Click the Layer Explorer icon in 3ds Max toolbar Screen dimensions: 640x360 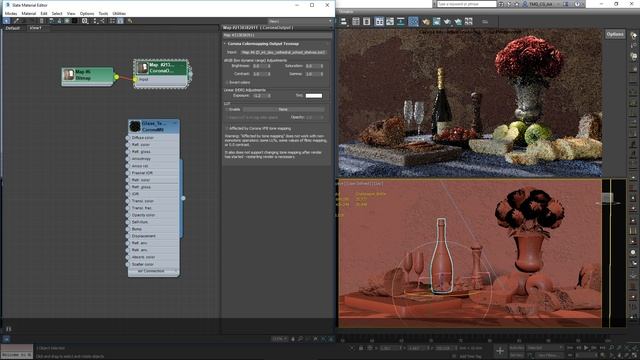click(367, 21)
